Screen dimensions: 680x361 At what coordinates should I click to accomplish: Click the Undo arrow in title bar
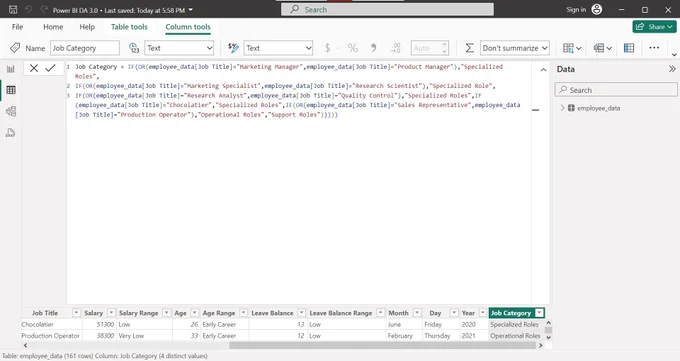(29, 10)
